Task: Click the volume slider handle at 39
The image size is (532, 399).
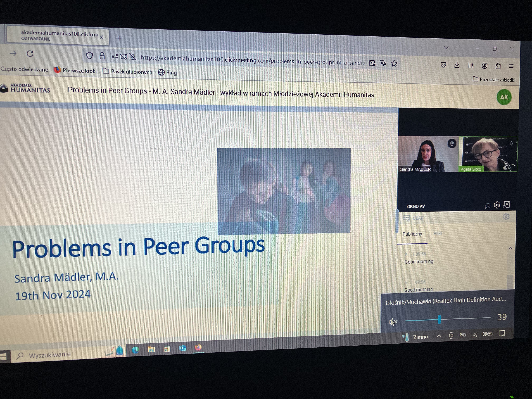Action: [439, 319]
